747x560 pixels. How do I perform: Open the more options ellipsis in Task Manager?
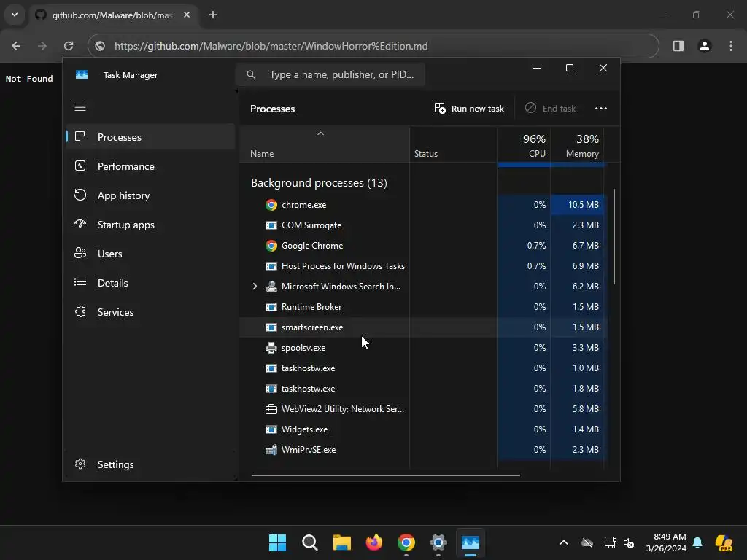pos(601,109)
